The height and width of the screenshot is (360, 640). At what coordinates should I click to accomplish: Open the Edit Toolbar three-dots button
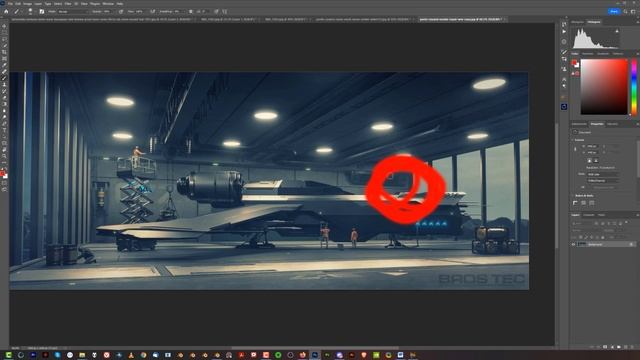pyautogui.click(x=4, y=162)
